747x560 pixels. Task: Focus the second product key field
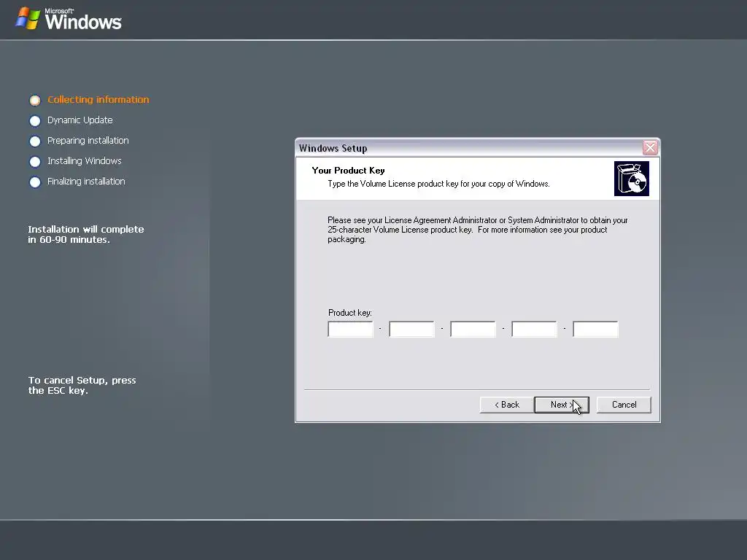pos(411,329)
